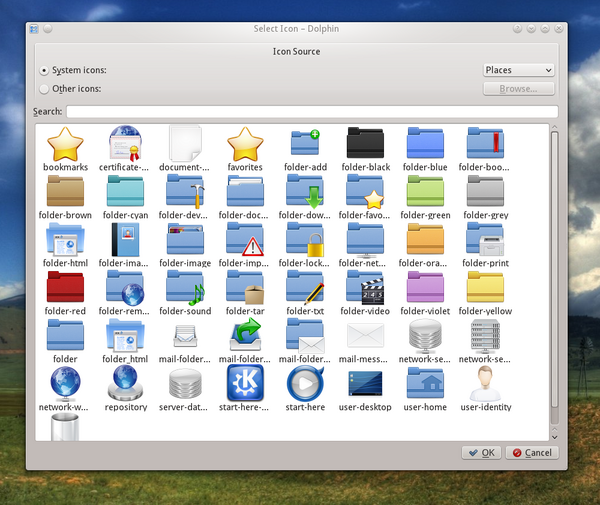Viewport: 600px width, 505px height.
Task: Focus the Search text field
Action: 311,111
